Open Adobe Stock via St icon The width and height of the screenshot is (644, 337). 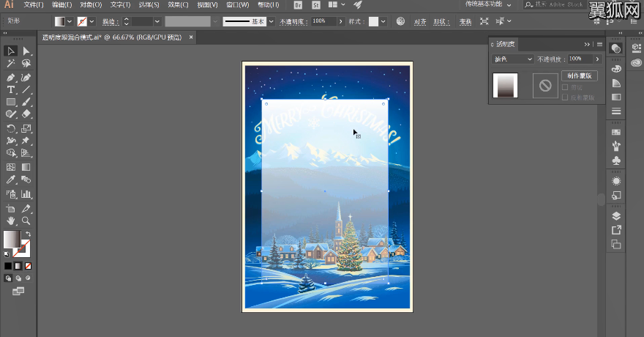pos(316,5)
